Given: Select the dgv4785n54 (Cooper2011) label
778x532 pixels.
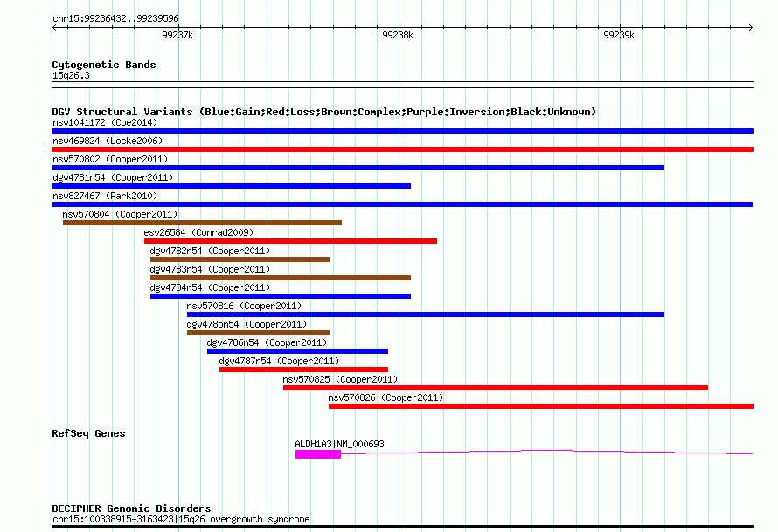Looking at the screenshot, I should tap(247, 324).
